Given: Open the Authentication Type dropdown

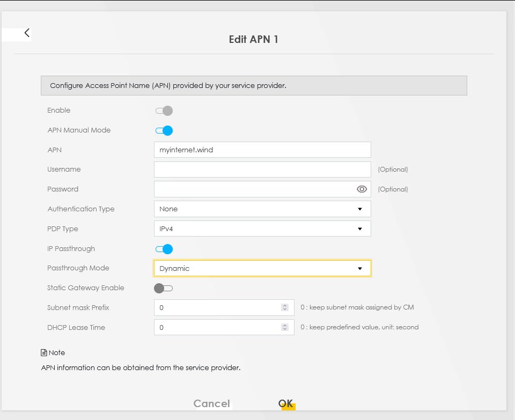Looking at the screenshot, I should click(262, 209).
